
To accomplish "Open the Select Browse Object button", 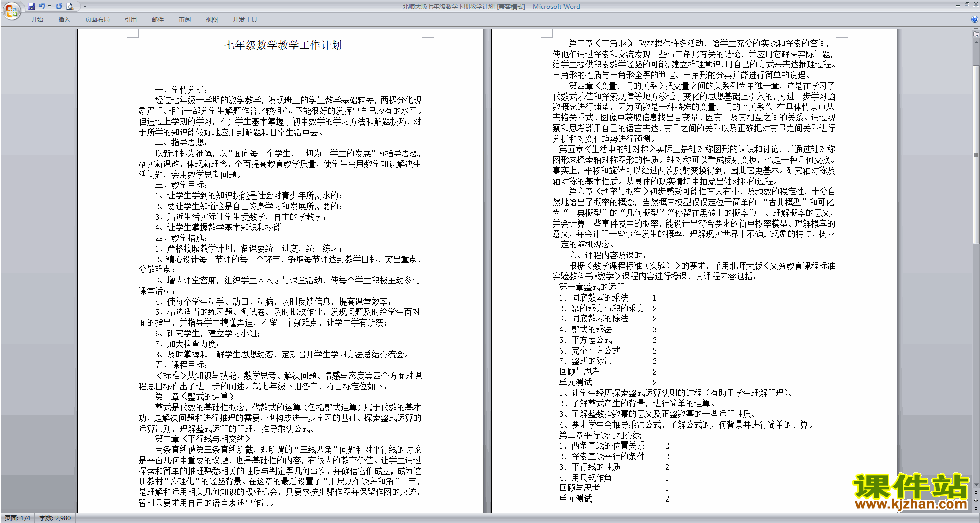I will click(x=976, y=500).
